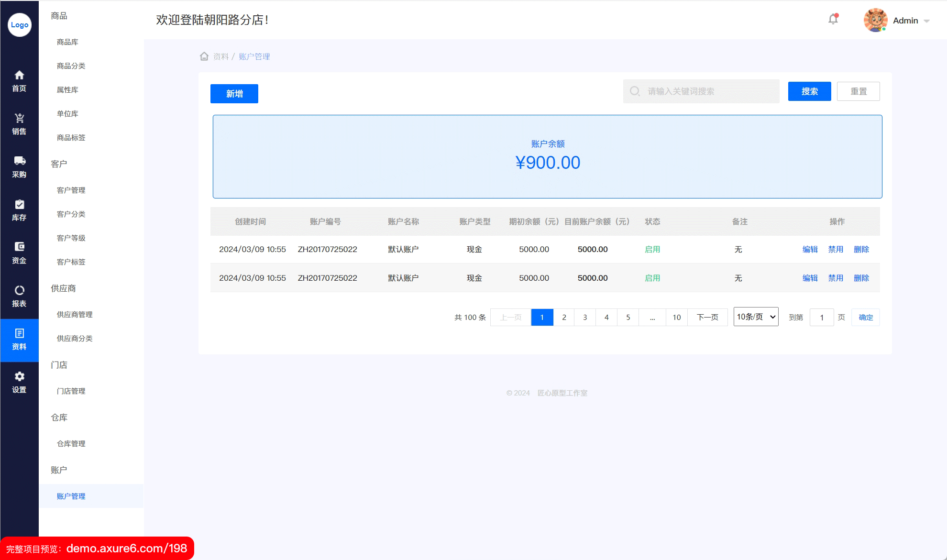Click the search magnifier icon
The height and width of the screenshot is (560, 947).
point(635,91)
